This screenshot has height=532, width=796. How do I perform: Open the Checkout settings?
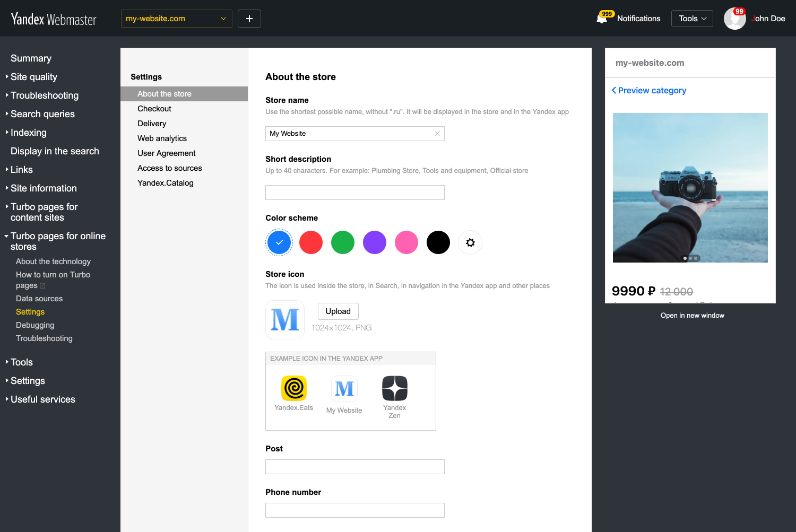coord(154,109)
